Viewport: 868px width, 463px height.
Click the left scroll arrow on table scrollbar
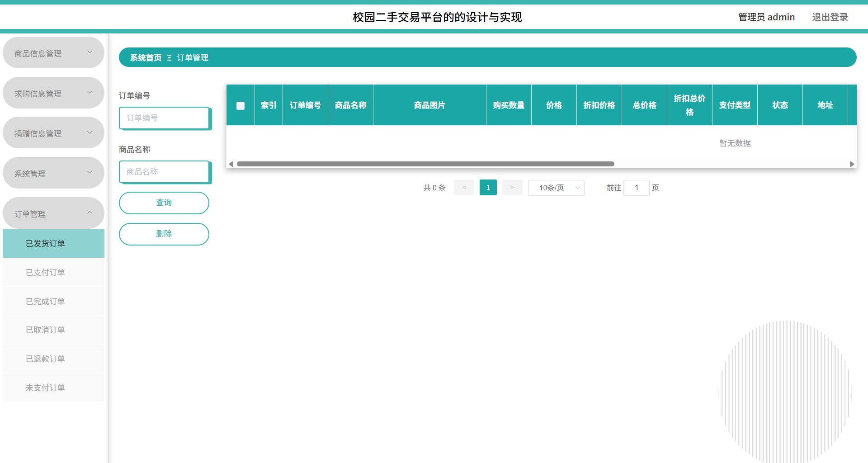231,164
